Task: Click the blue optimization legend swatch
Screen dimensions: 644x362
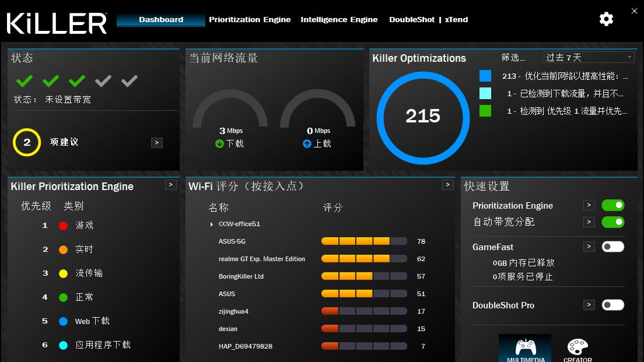Action: (485, 76)
